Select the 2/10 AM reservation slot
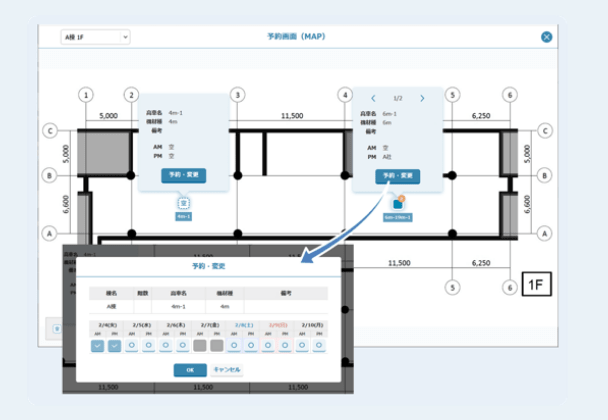608x420 pixels. 301,345
